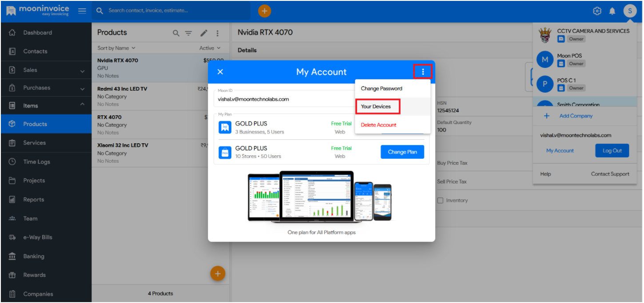Click the mooninvoice logo
The width and height of the screenshot is (644, 303).
38,11
